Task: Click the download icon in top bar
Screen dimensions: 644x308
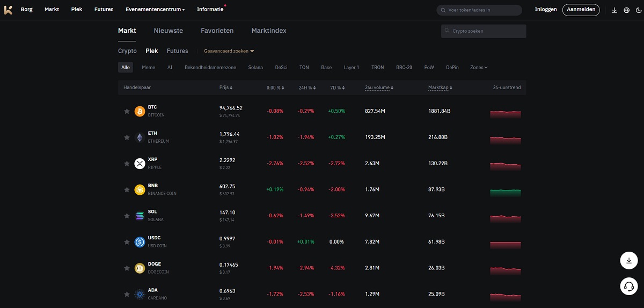Action: tap(614, 10)
